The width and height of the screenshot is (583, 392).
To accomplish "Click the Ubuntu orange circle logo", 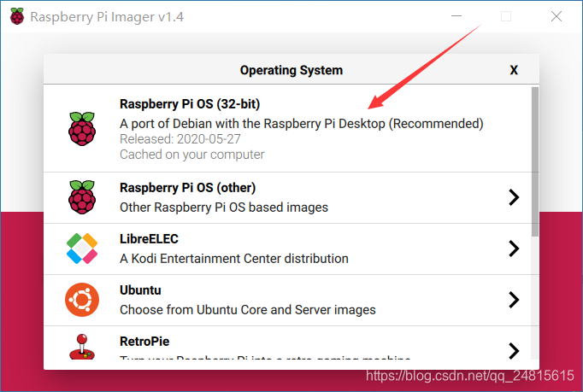I will (x=82, y=300).
